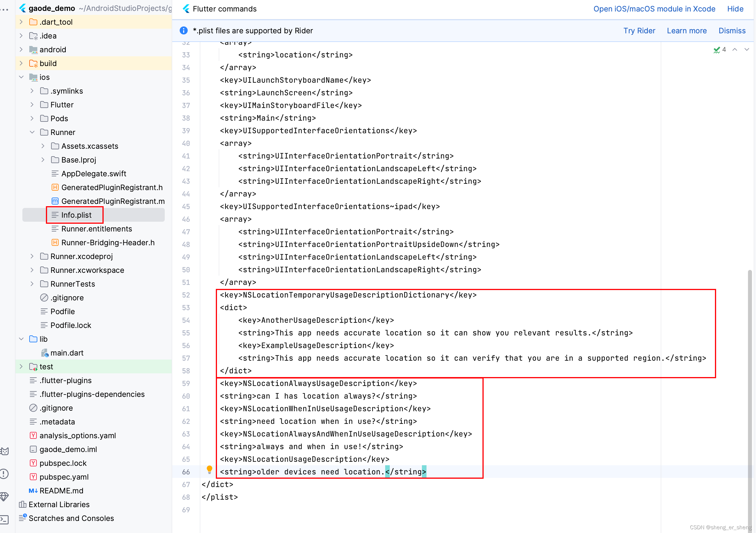
Task: Expand the .dart_tool folder
Action: point(21,22)
